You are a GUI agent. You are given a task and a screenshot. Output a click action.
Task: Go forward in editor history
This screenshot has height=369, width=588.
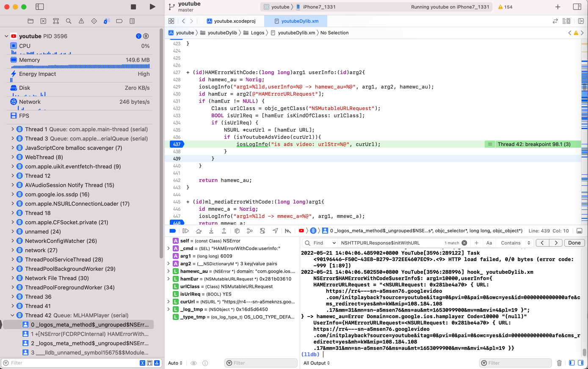tap(192, 21)
